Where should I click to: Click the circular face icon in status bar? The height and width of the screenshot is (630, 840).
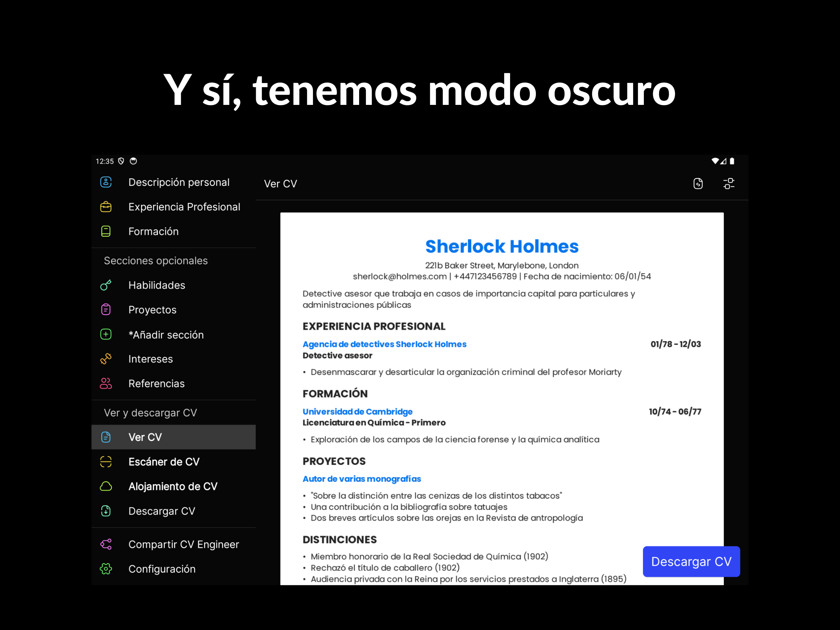[x=133, y=161]
